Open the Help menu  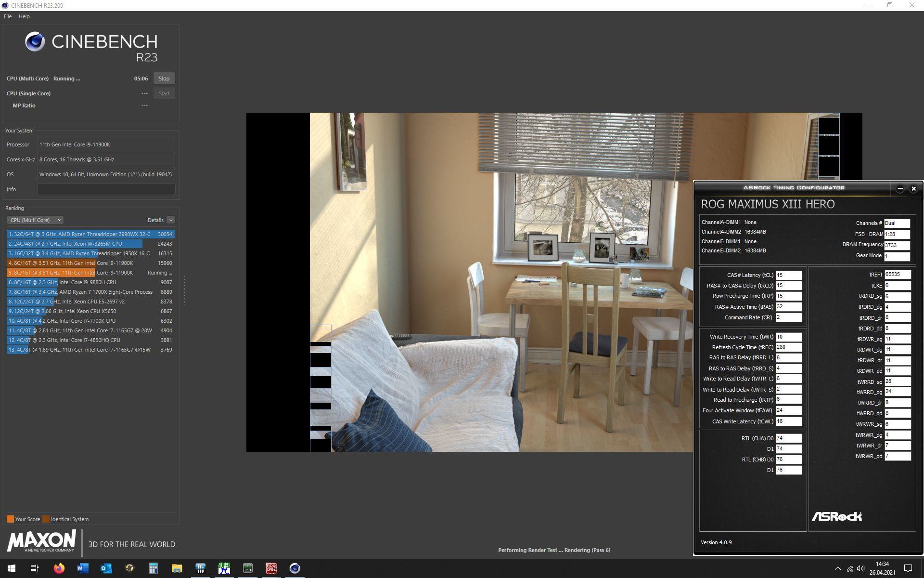[x=24, y=16]
